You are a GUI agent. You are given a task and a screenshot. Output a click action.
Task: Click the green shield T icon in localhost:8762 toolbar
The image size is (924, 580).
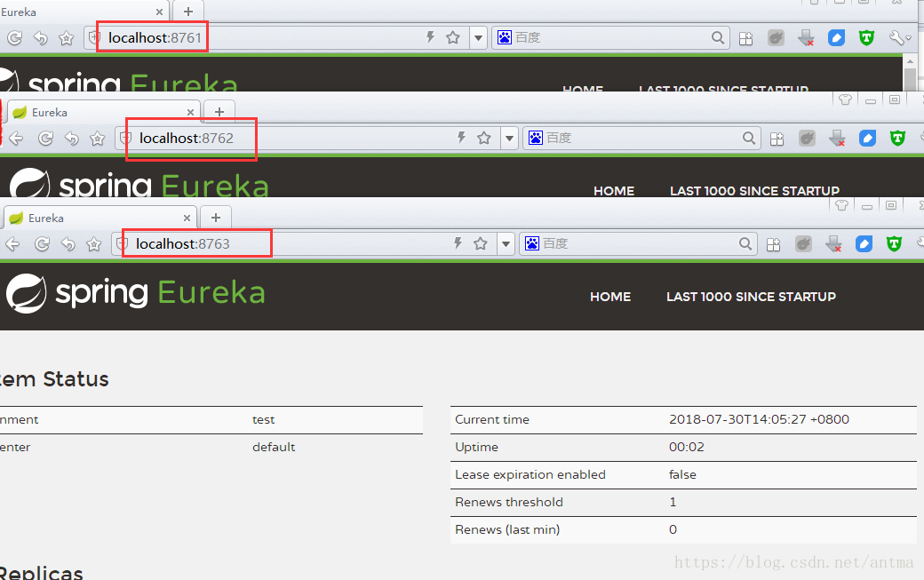(897, 139)
